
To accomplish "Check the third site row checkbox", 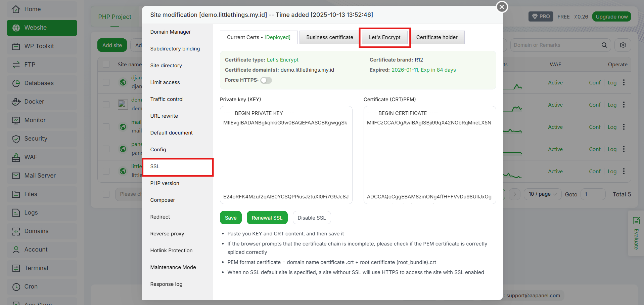I will pyautogui.click(x=106, y=127).
